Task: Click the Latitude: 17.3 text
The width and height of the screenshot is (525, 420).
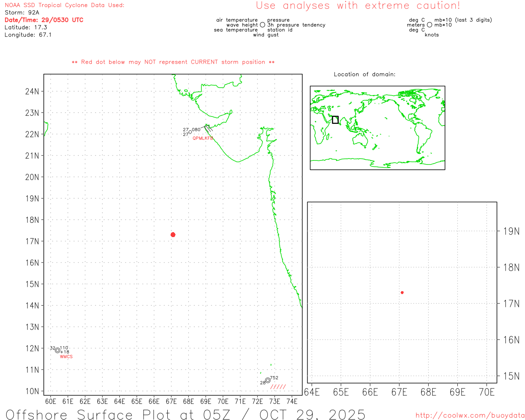Action: 26,27
